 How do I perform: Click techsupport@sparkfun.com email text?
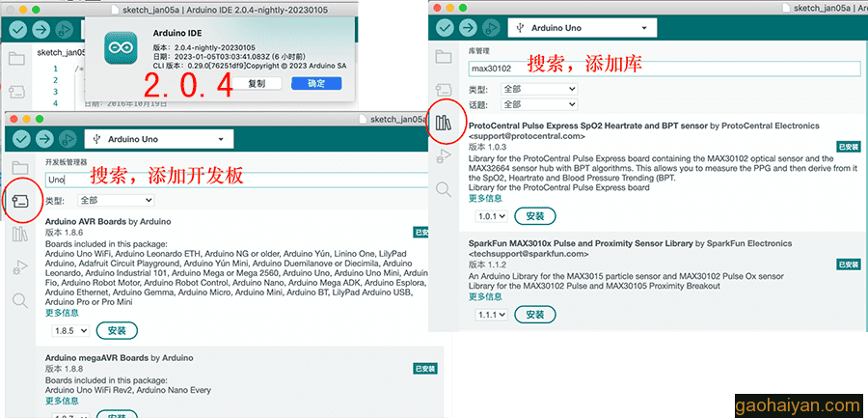coord(529,253)
